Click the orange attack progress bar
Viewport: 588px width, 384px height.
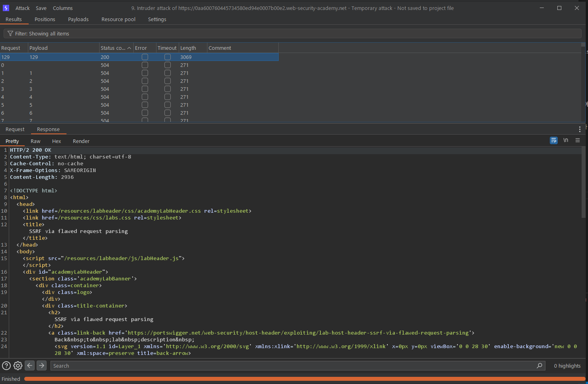pos(305,379)
